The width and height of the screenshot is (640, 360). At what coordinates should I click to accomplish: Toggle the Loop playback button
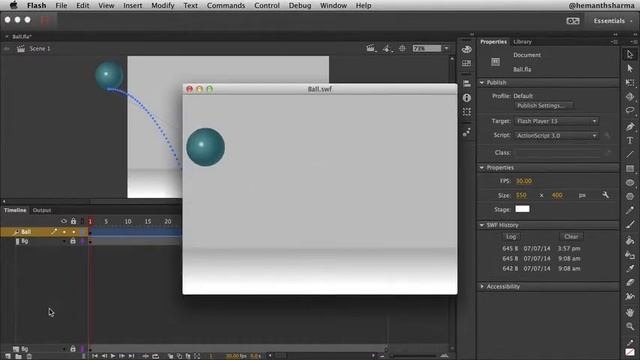click(156, 356)
